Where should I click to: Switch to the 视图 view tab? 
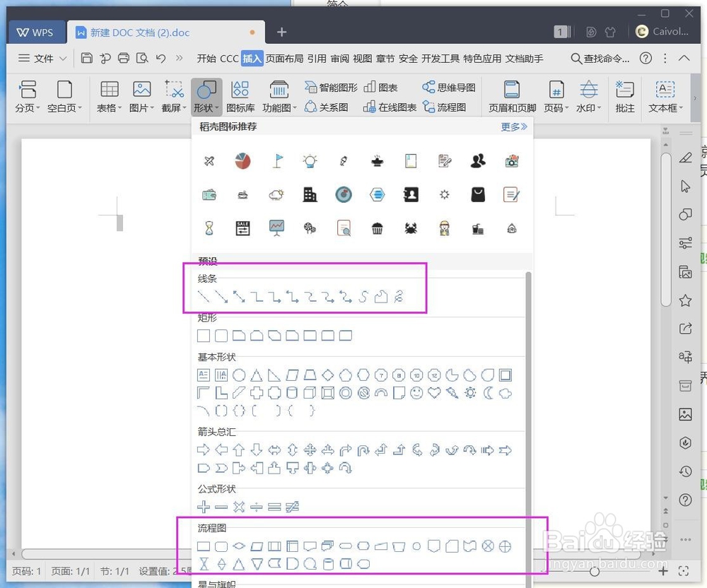(x=362, y=59)
